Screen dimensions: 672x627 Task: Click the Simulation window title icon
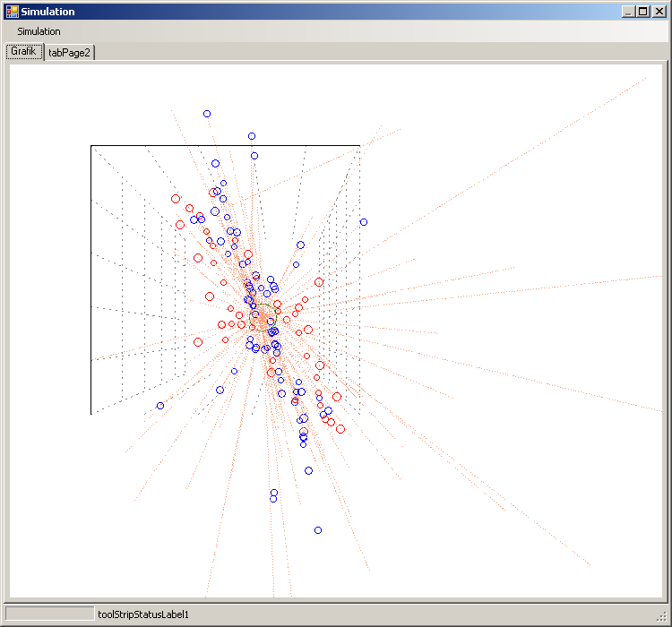12,12
